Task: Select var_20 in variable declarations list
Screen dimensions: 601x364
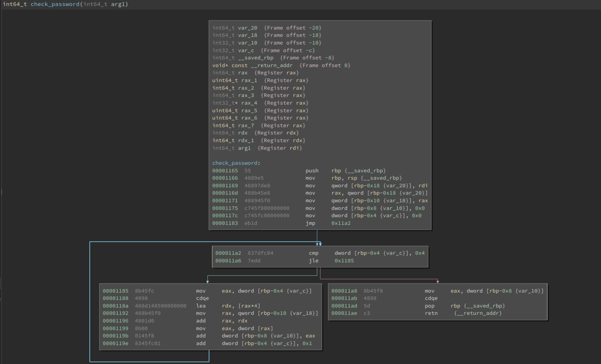Action: (x=247, y=28)
